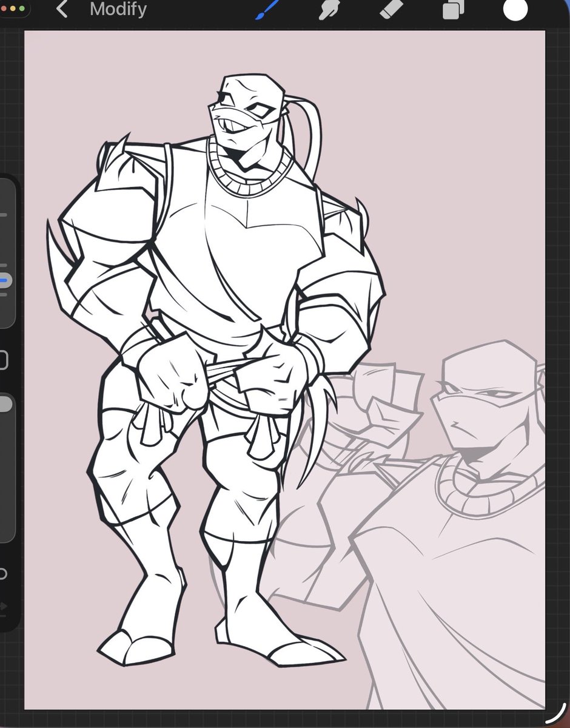Viewport: 570px width, 728px height.
Task: Tap the corner arc handle at bottom-right
Action: pyautogui.click(x=555, y=713)
